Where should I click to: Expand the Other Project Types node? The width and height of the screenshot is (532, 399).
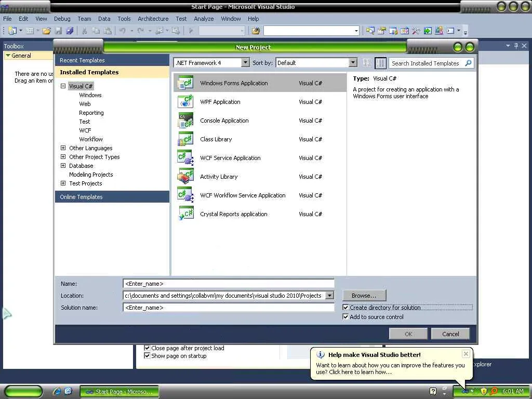(63, 156)
